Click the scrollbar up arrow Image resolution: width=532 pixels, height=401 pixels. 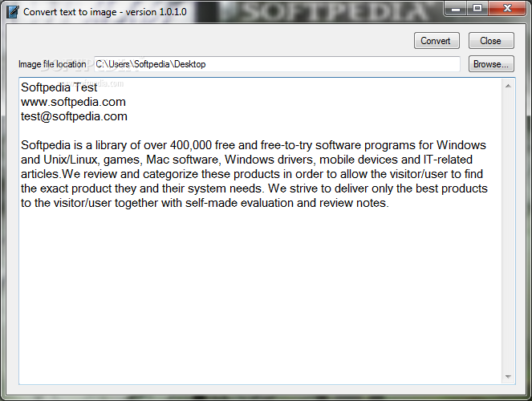click(508, 86)
